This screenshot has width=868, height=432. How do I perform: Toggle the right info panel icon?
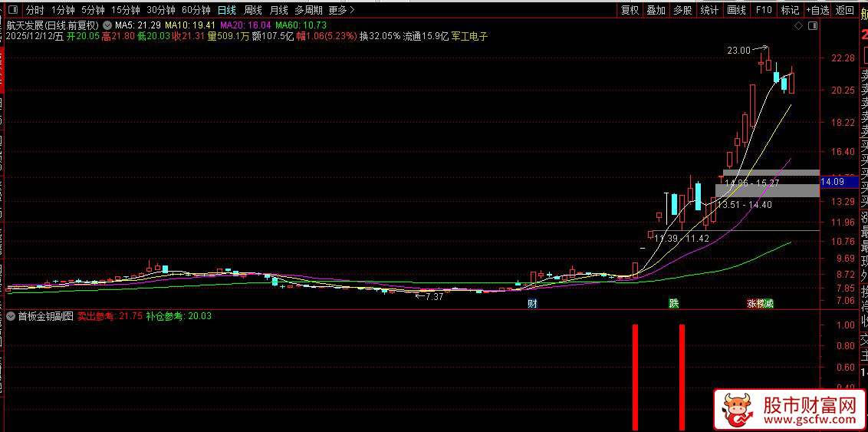tap(812, 26)
